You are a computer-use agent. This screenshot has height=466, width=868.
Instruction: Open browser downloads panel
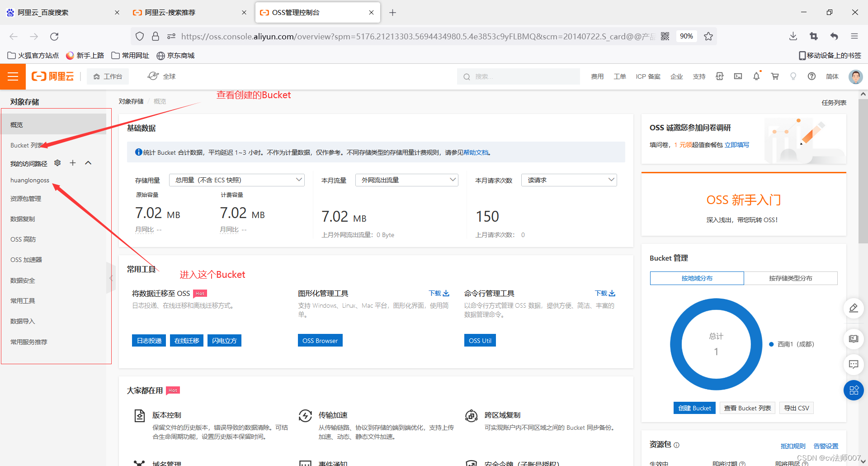(x=793, y=36)
